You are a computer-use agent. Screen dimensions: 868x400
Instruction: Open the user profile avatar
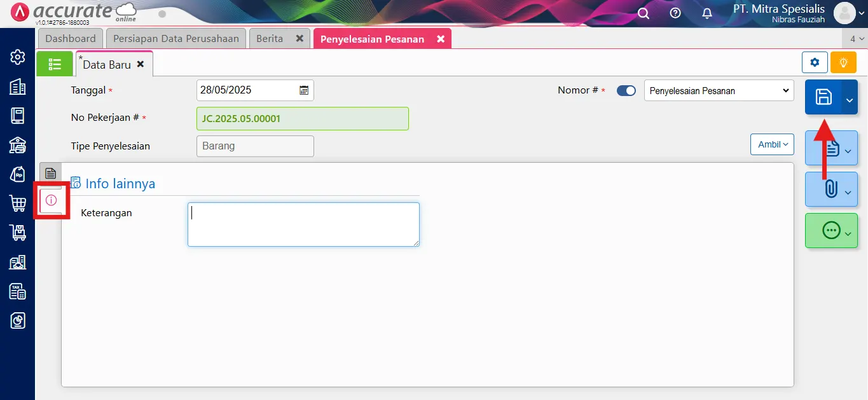[x=844, y=13]
